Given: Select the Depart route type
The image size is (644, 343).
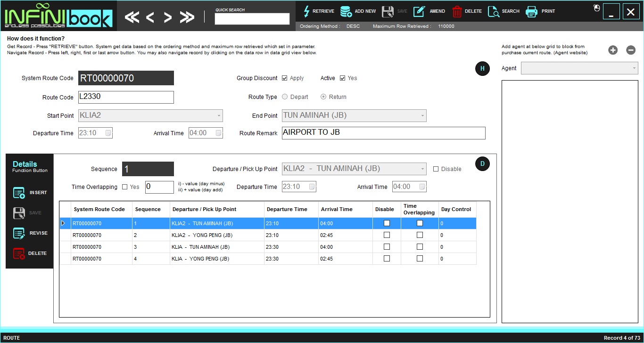Looking at the screenshot, I should coord(285,97).
